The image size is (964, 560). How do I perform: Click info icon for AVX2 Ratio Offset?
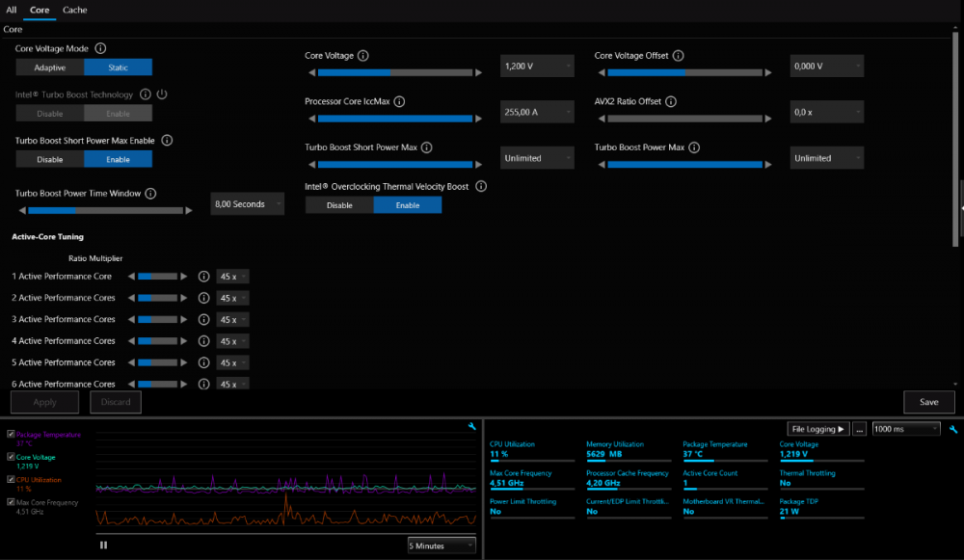tap(671, 101)
